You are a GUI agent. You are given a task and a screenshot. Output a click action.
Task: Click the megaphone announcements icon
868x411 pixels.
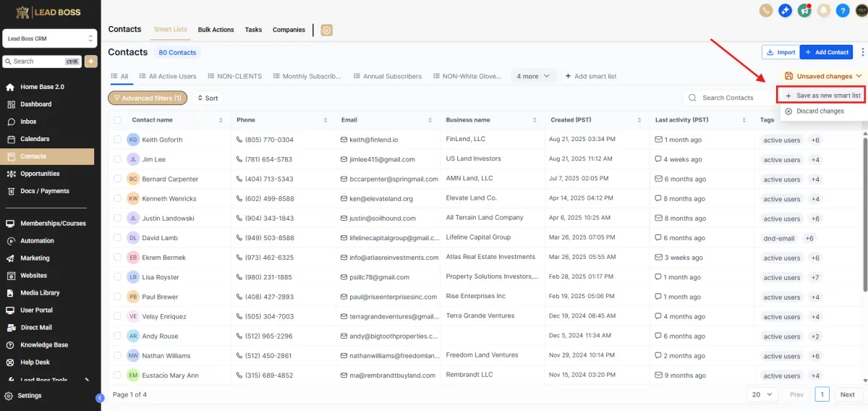(804, 10)
